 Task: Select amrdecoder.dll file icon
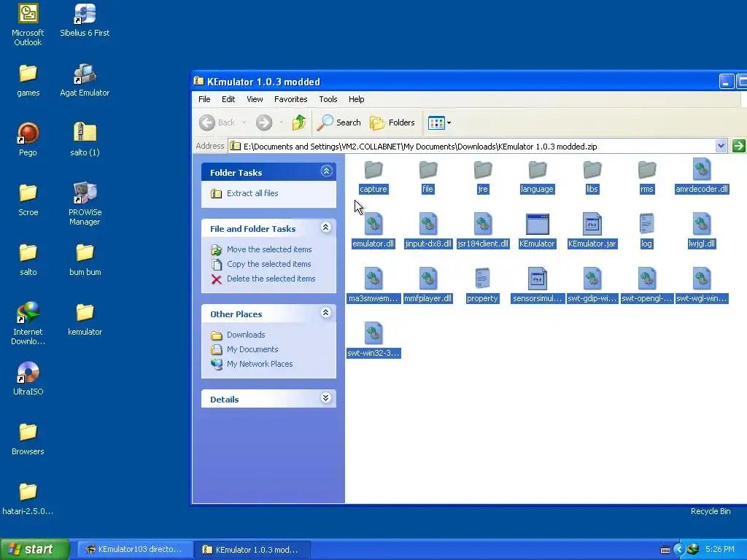pyautogui.click(x=702, y=169)
